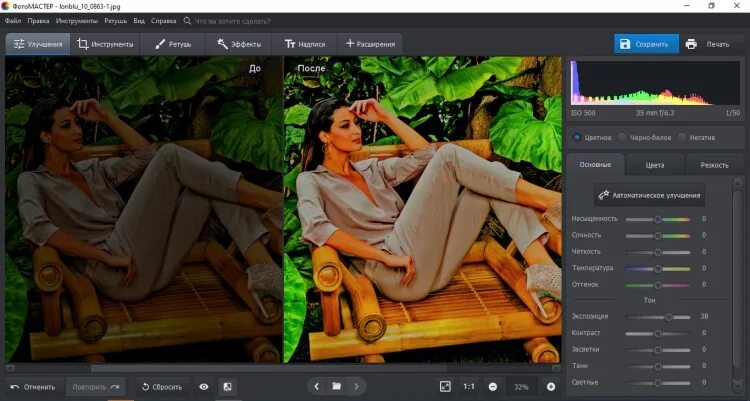Switch to the Цвета panel tab
This screenshot has width=750, height=401.
[655, 165]
